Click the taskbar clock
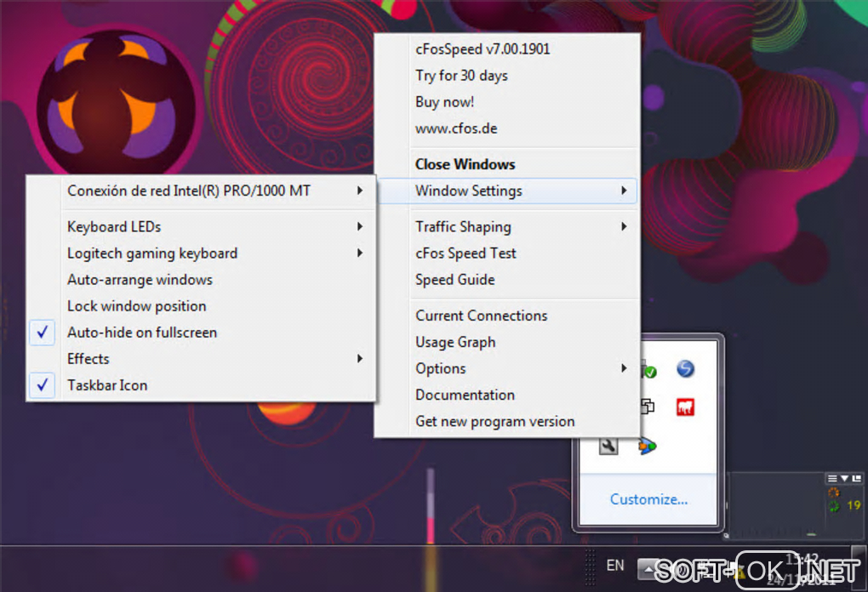Image resolution: width=868 pixels, height=592 pixels. coord(802,569)
